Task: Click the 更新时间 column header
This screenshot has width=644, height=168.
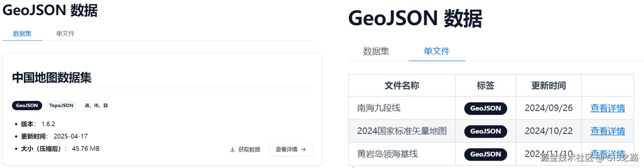Action: click(x=548, y=86)
